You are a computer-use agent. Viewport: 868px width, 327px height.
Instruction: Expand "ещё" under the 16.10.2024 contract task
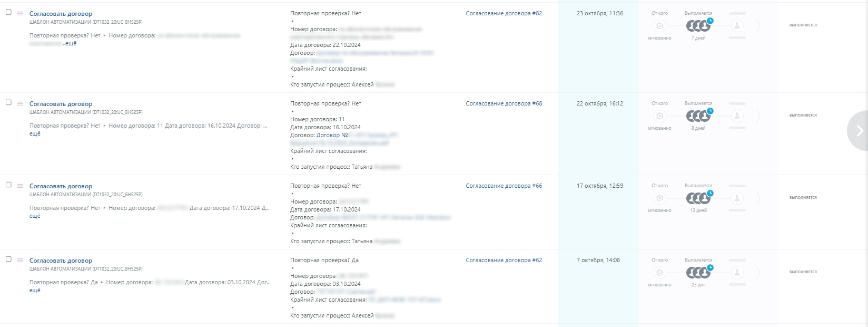point(35,134)
